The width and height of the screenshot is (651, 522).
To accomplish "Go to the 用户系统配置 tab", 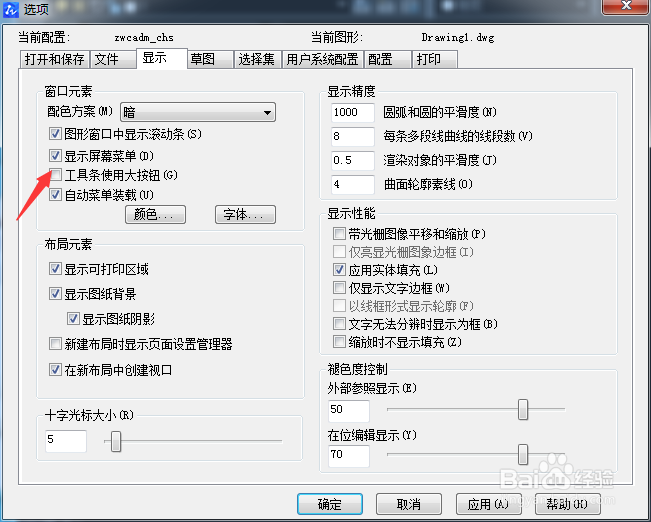I will point(323,59).
